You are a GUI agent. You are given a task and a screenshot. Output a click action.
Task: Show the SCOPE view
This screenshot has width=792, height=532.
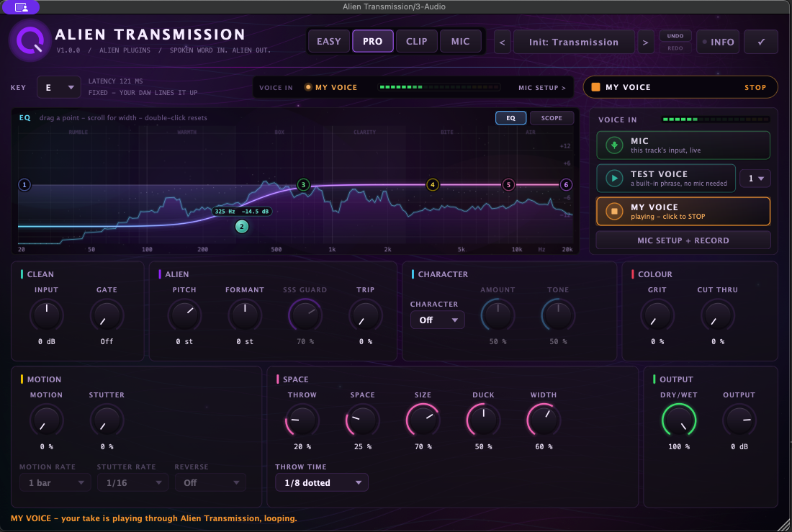pyautogui.click(x=552, y=118)
